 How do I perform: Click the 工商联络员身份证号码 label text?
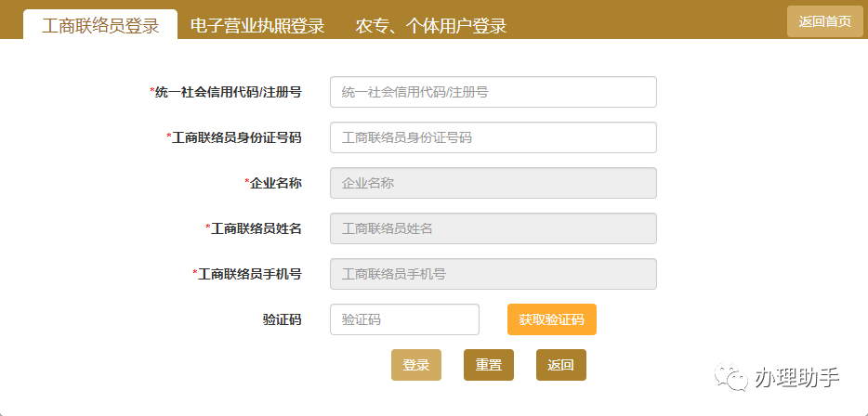234,137
